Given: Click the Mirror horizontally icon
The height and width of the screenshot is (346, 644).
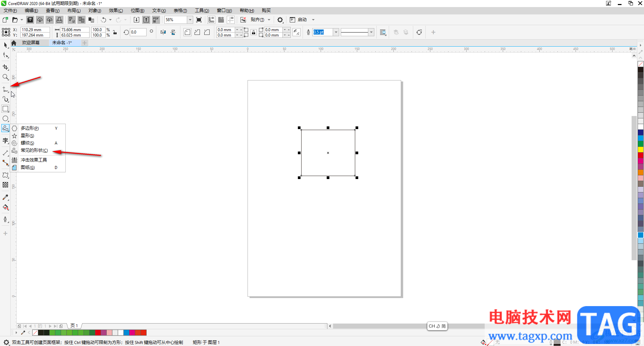Looking at the screenshot, I should click(163, 32).
